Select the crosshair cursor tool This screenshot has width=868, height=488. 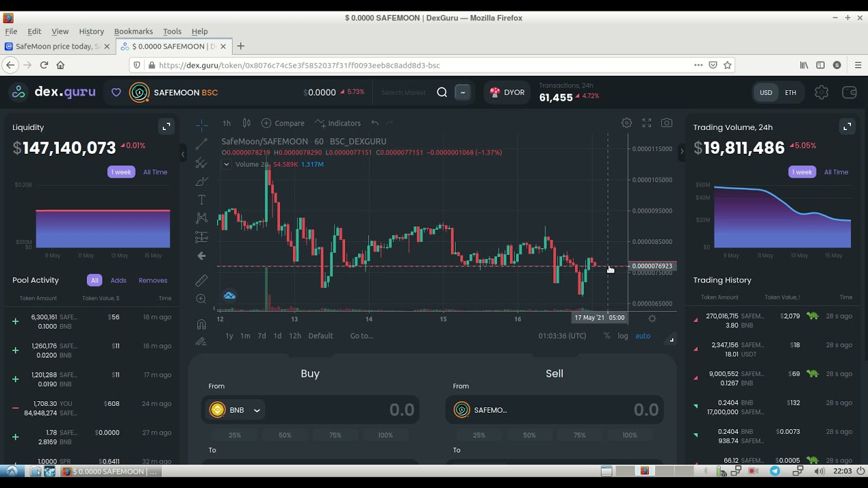(x=201, y=125)
